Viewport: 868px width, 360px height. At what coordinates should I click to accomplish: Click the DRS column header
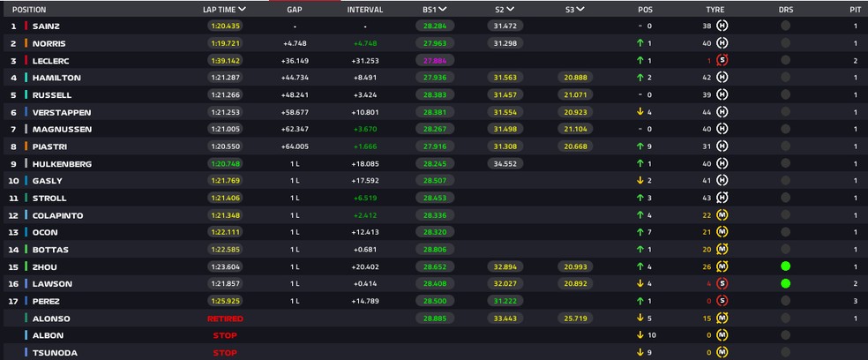pos(785,10)
